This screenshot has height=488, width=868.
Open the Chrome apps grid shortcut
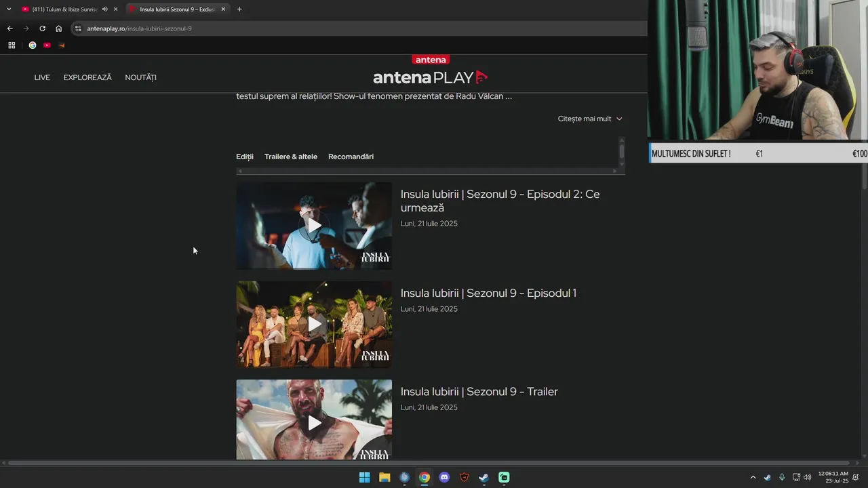[x=12, y=45]
